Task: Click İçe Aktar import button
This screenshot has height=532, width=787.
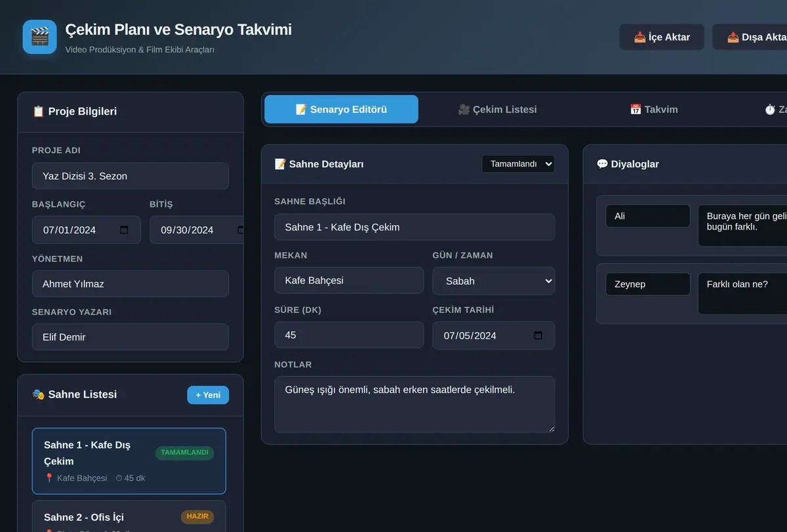Action: (662, 37)
